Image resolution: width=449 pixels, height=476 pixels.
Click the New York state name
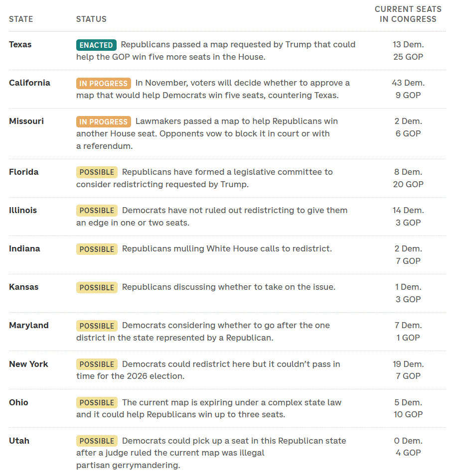tap(28, 363)
